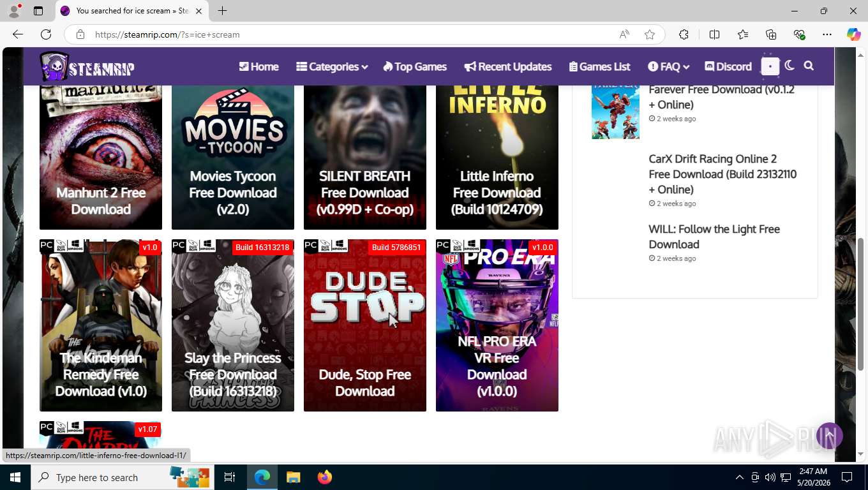
Task: View site information lock icon
Action: (x=80, y=34)
